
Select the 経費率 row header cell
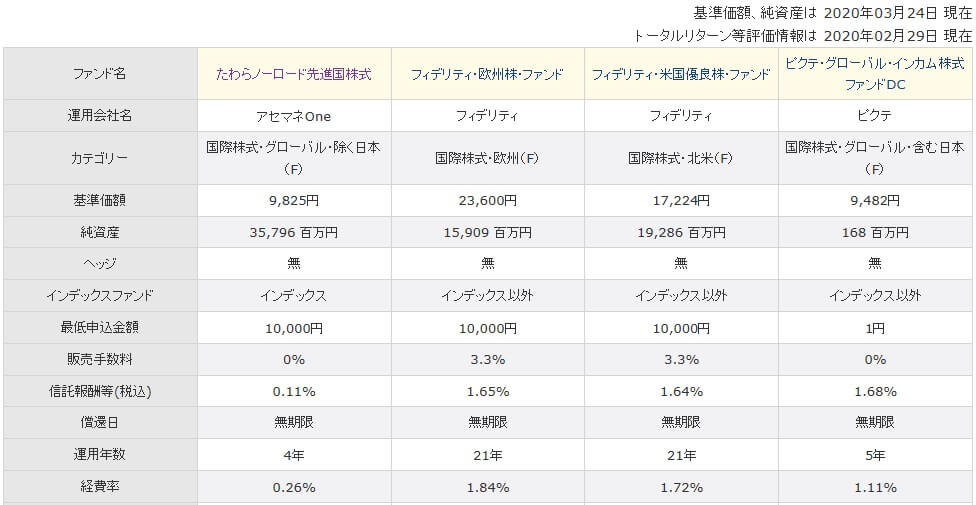(100, 487)
